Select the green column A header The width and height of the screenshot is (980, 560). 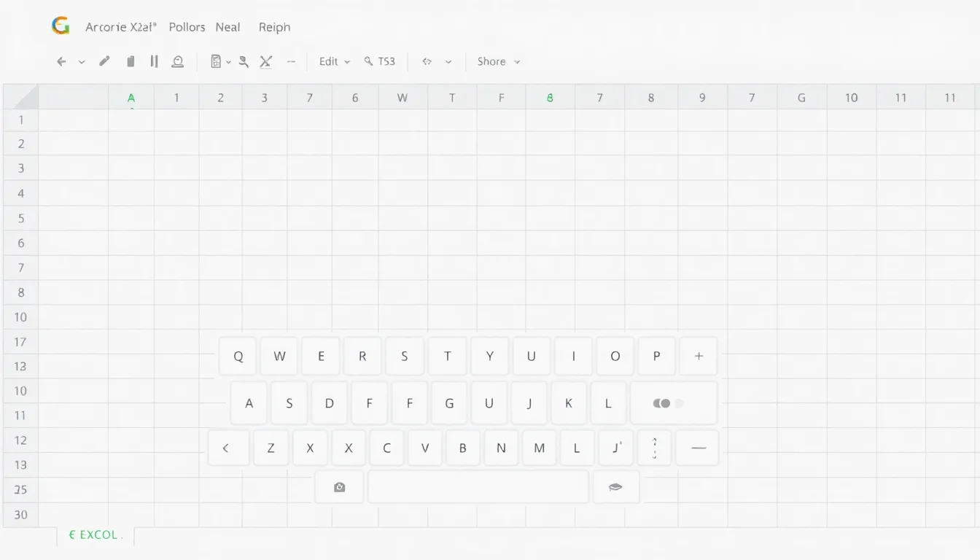131,97
